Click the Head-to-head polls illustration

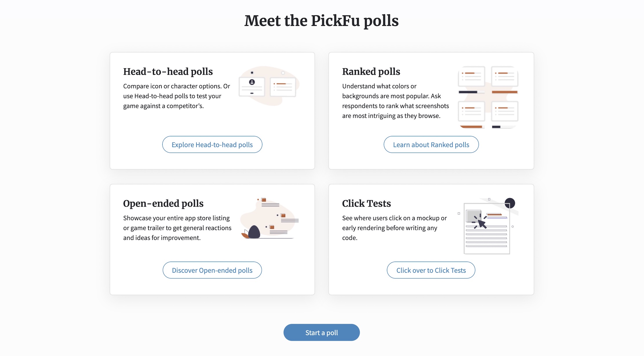pyautogui.click(x=269, y=86)
